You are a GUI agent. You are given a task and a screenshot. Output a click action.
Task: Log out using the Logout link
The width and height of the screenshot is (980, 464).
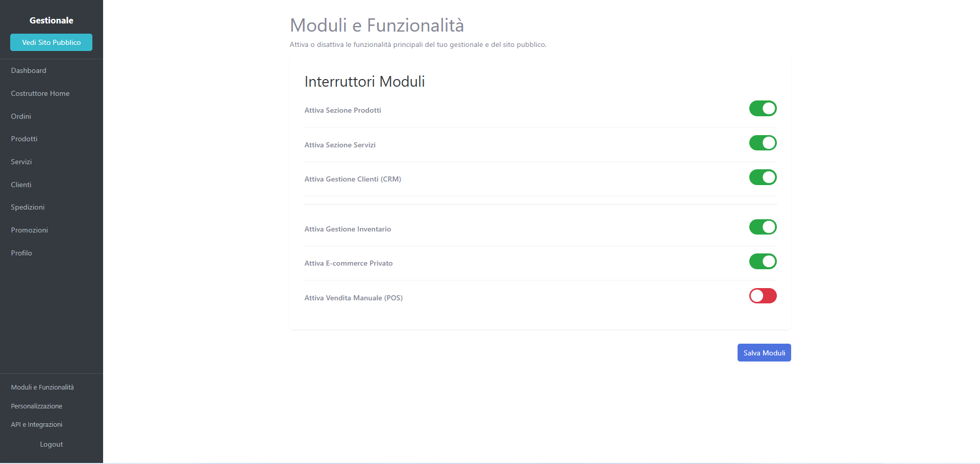51,444
